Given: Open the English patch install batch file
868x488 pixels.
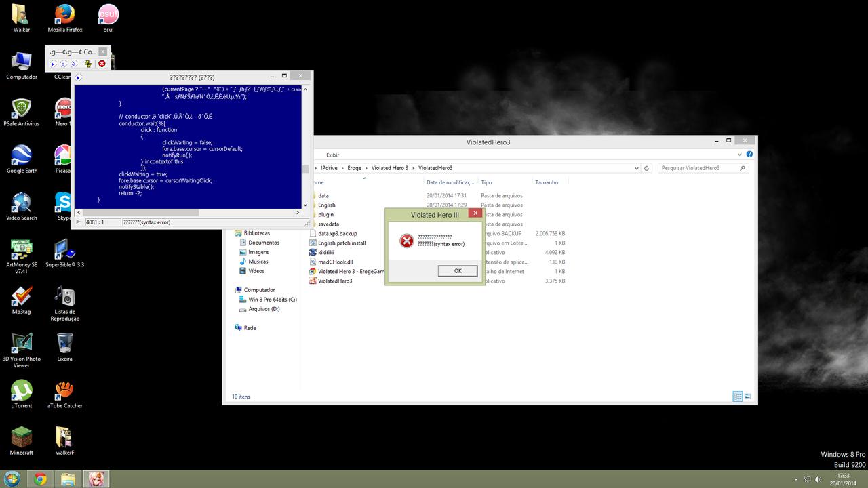Looking at the screenshot, I should tap(341, 243).
